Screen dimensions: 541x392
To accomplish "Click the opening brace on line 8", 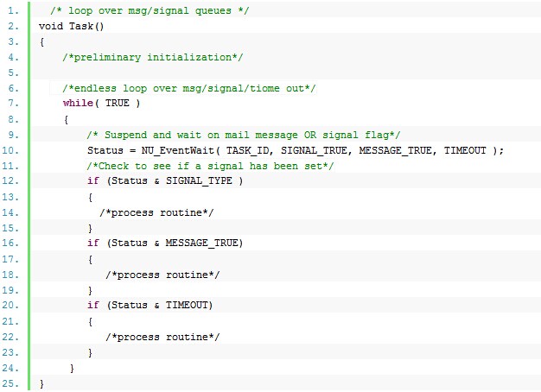I will click(x=66, y=119).
